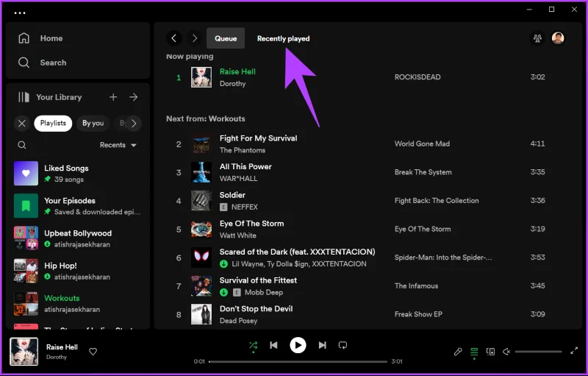Screen dimensions: 588x376
Task: Skip to previous track
Action: [273, 345]
